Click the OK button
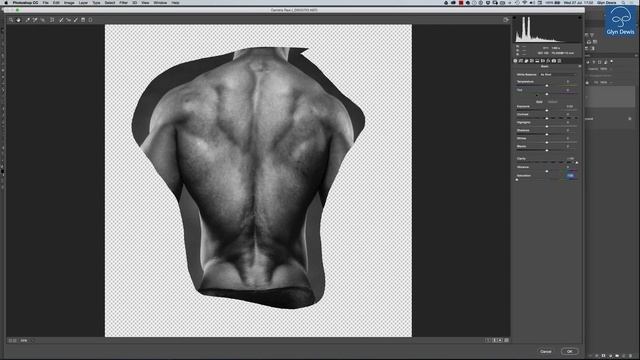Screen dimensions: 640x360 coord(569,351)
